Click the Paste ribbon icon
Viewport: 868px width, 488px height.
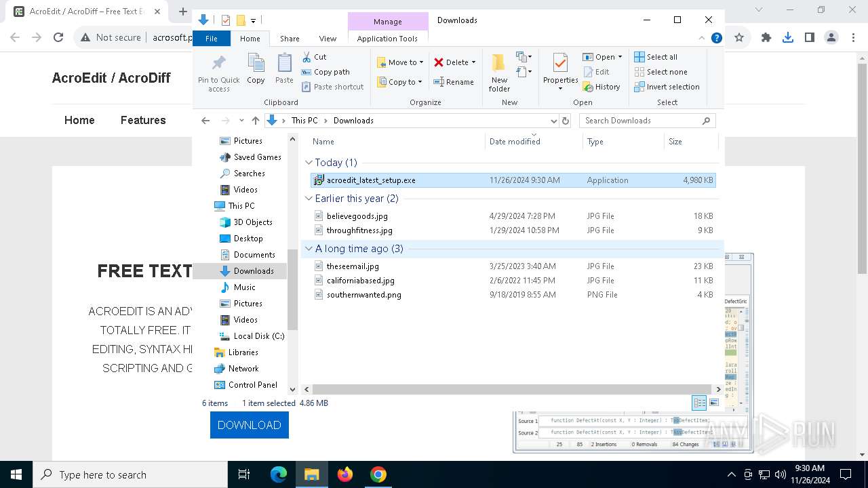click(284, 69)
